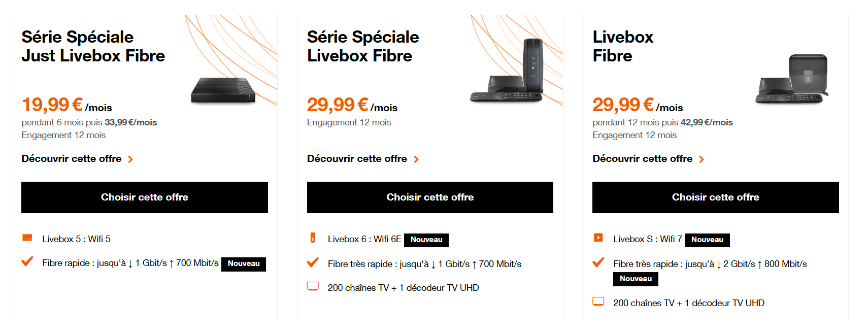The width and height of the screenshot is (868, 334).
Task: Choose the Just Livebox Fibre offer
Action: pyautogui.click(x=145, y=197)
